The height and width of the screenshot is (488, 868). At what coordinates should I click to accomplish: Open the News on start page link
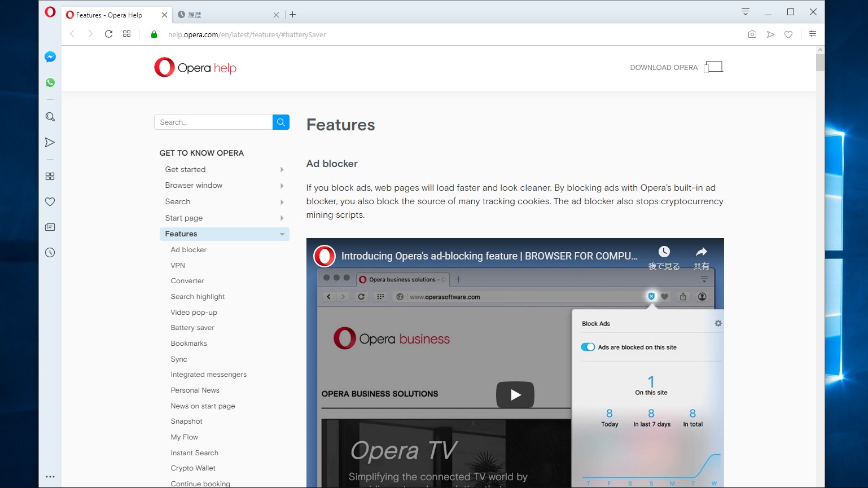coord(203,406)
